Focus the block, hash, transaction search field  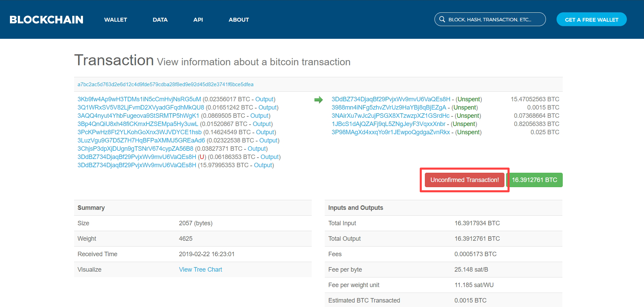pyautogui.click(x=494, y=20)
